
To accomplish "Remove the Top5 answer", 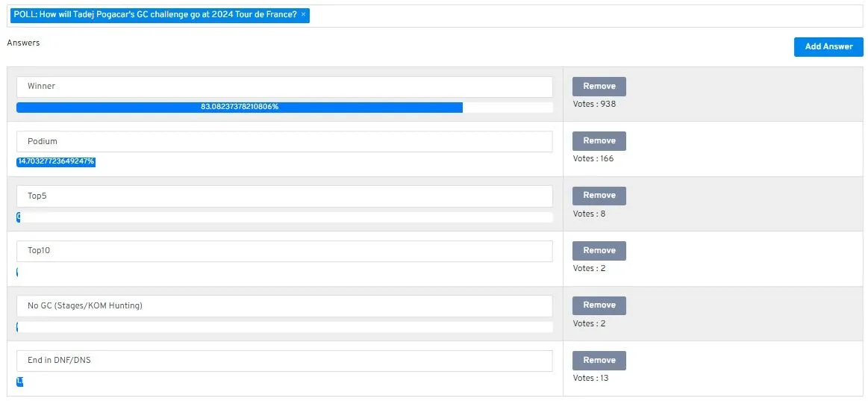I will point(599,196).
